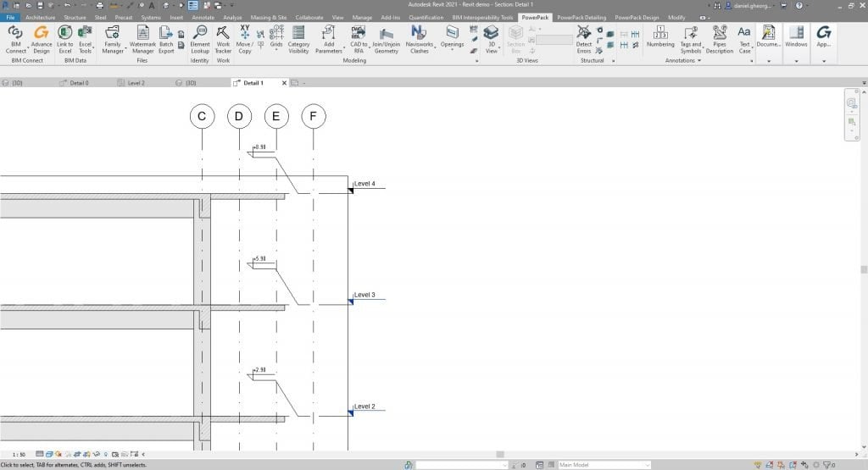
Task: Open the navigation zoom wheel control
Action: [851, 102]
